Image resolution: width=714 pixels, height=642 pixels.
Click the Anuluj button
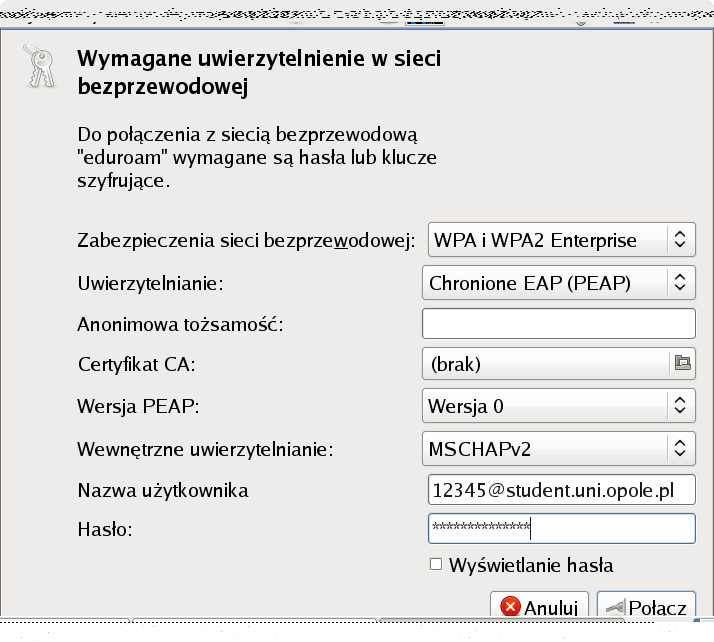tap(539, 605)
